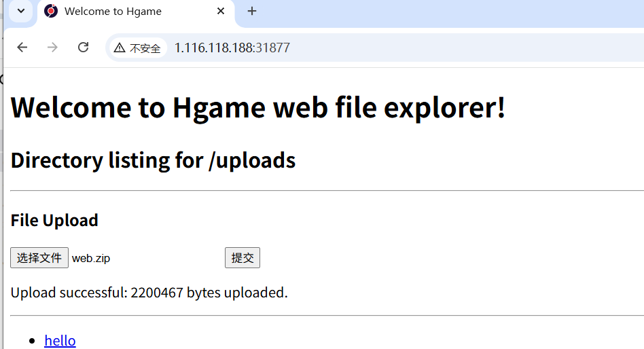Click the Upload successful status message
Image resolution: width=644 pixels, height=349 pixels.
click(149, 293)
